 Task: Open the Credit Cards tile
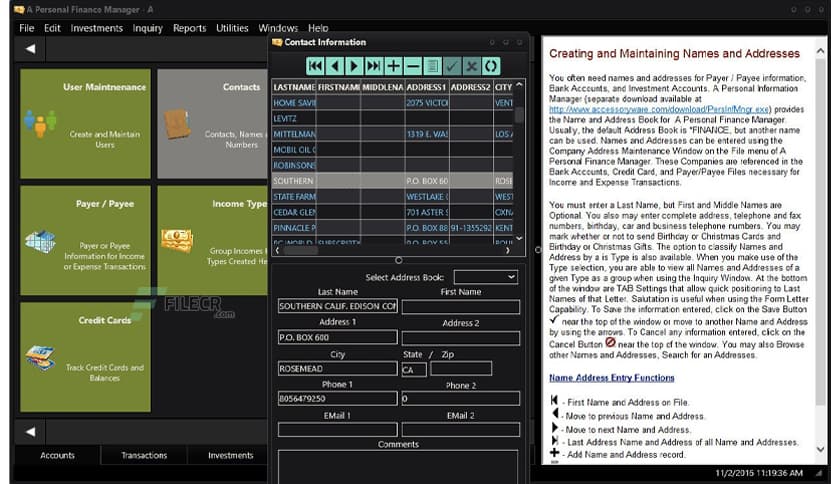coord(85,357)
